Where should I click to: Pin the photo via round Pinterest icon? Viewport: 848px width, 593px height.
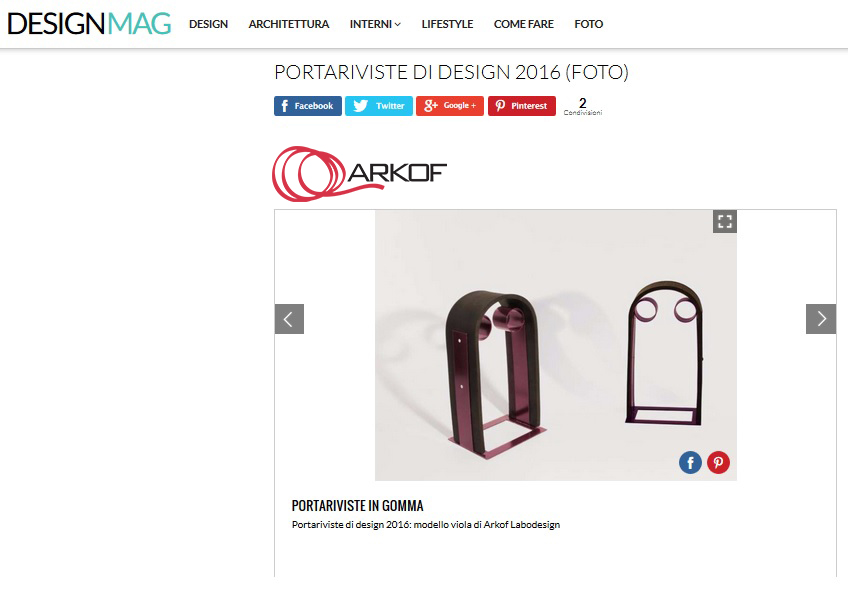[718, 463]
